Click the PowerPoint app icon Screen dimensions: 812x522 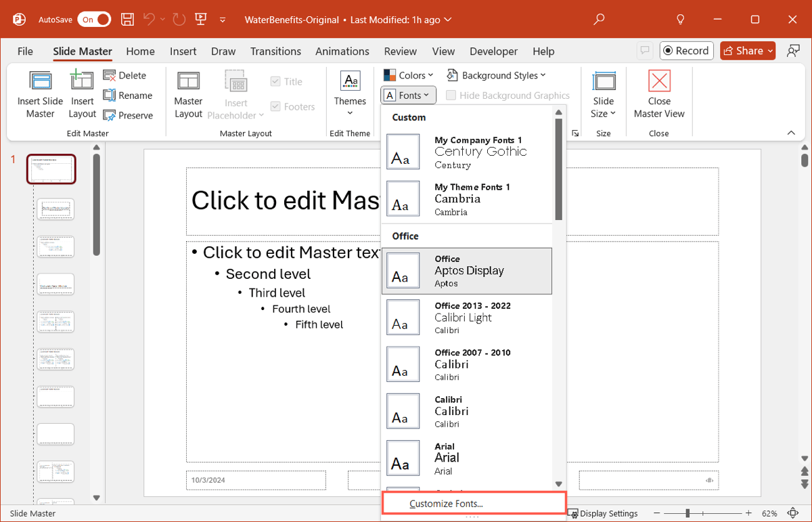19,20
